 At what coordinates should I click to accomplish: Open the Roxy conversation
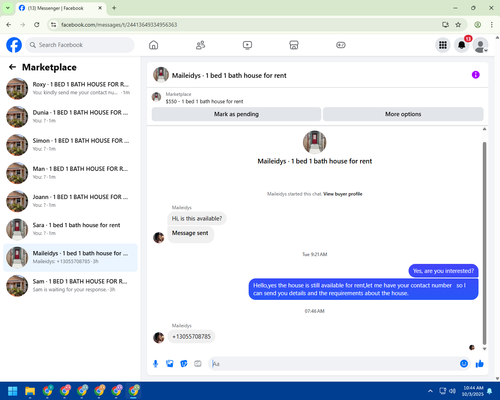pos(70,89)
